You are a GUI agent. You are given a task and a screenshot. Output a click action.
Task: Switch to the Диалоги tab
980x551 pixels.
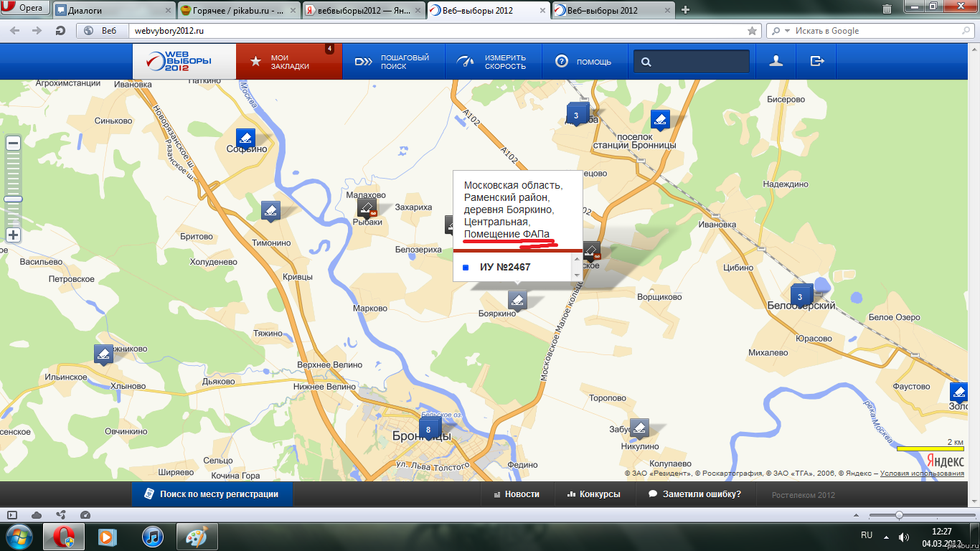(x=113, y=10)
